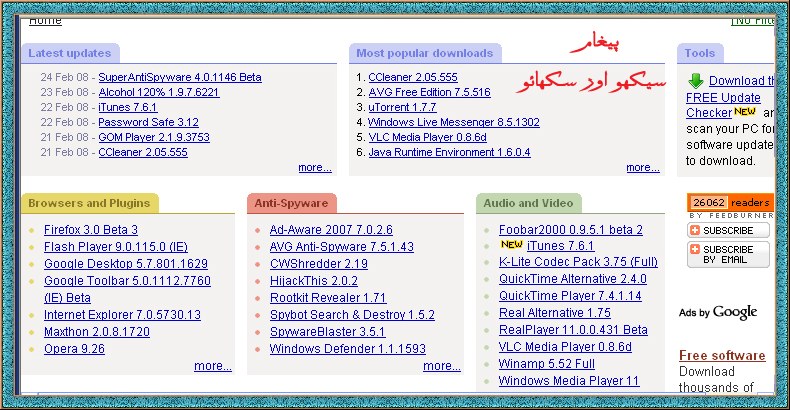Select the Tools section header
The height and width of the screenshot is (410, 790).
point(700,53)
